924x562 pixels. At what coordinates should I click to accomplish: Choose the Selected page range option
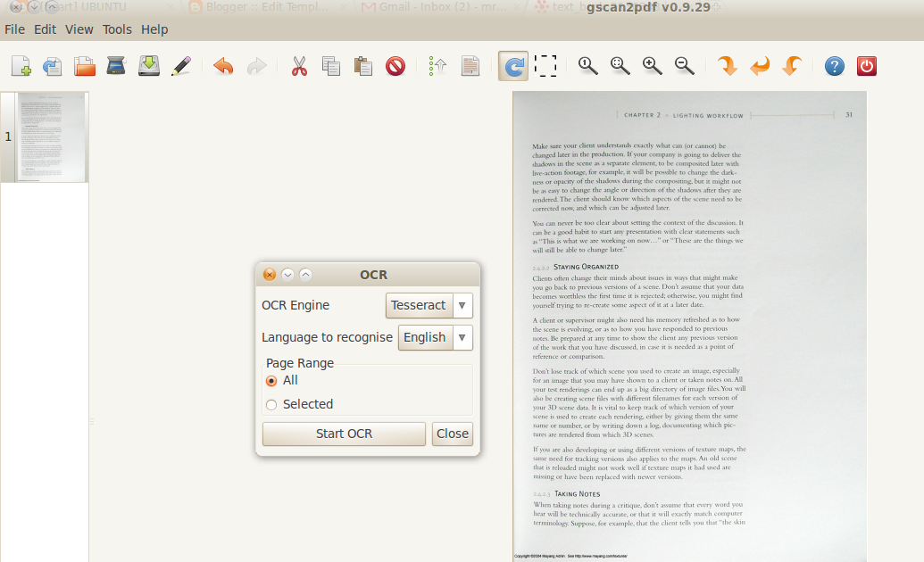(271, 404)
